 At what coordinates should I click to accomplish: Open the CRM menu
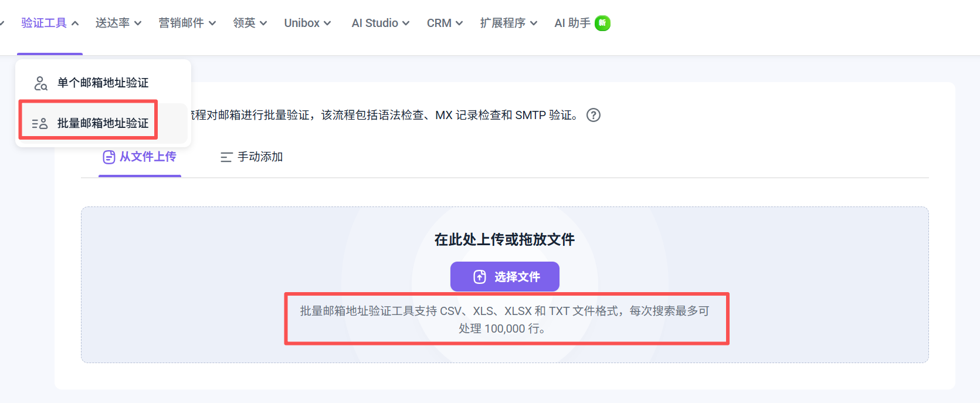439,23
